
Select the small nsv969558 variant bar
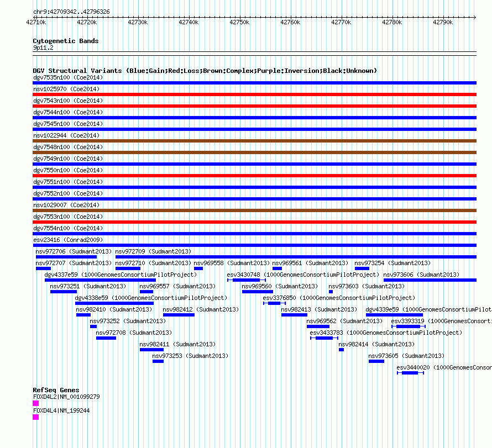click(x=198, y=268)
